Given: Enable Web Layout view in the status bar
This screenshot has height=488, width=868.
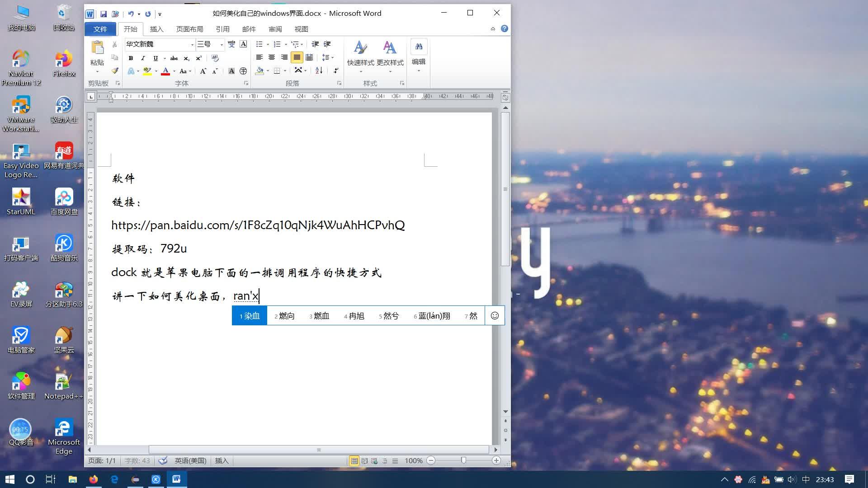Looking at the screenshot, I should (x=375, y=460).
